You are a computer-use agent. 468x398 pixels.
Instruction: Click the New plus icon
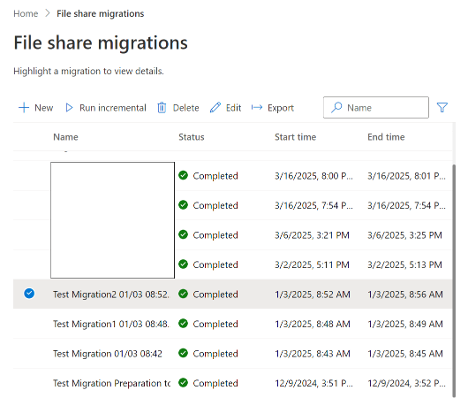coord(24,108)
